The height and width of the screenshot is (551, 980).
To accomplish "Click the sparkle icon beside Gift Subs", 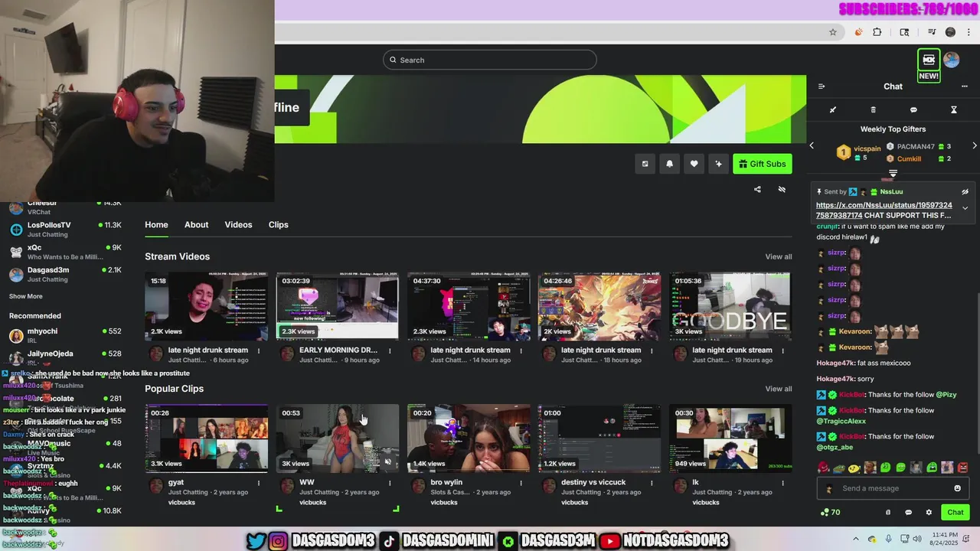I will pos(718,164).
